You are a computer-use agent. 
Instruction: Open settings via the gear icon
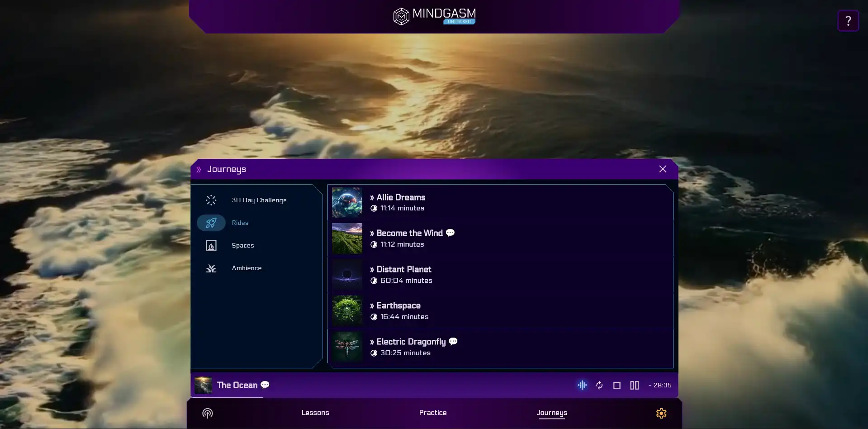(661, 413)
